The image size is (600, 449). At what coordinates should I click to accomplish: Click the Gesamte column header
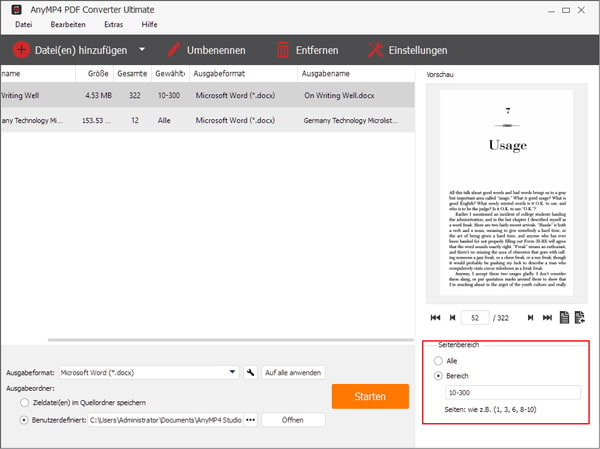(x=132, y=73)
